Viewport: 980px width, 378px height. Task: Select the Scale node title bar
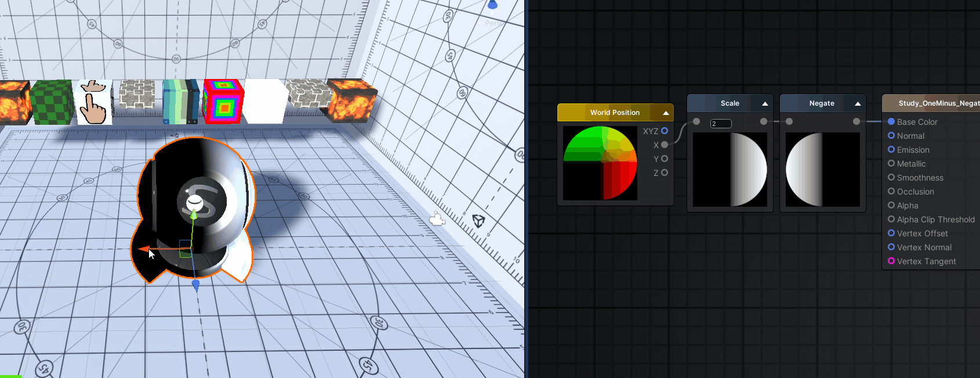[730, 103]
